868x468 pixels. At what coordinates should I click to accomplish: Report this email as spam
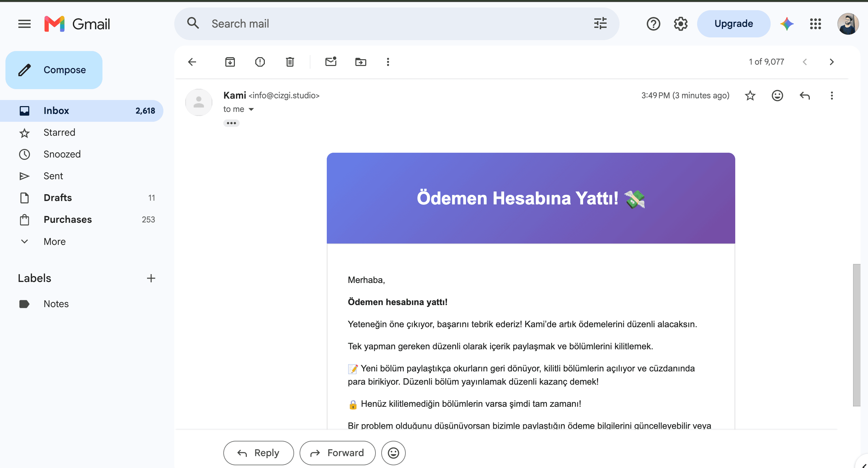(260, 62)
